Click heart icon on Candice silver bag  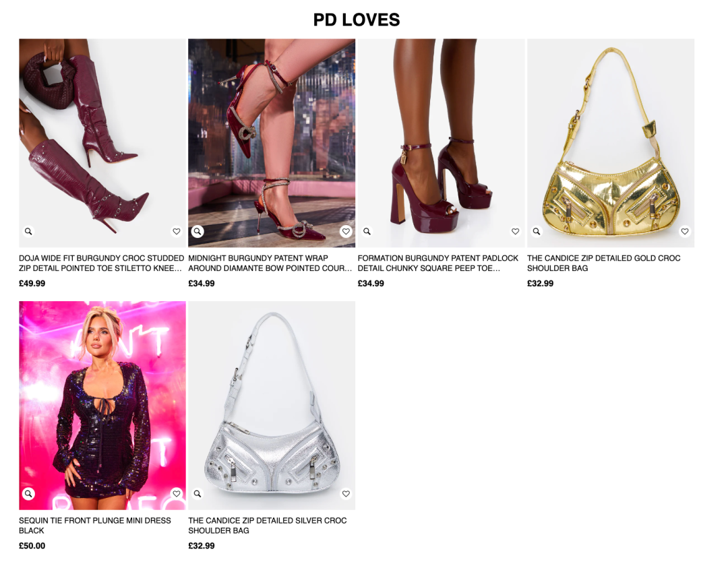(x=346, y=493)
